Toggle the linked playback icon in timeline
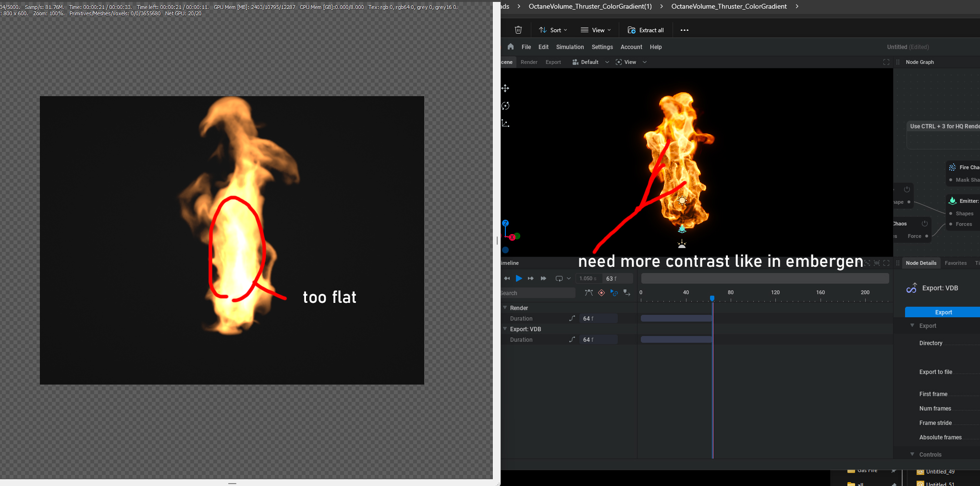 pyautogui.click(x=614, y=293)
